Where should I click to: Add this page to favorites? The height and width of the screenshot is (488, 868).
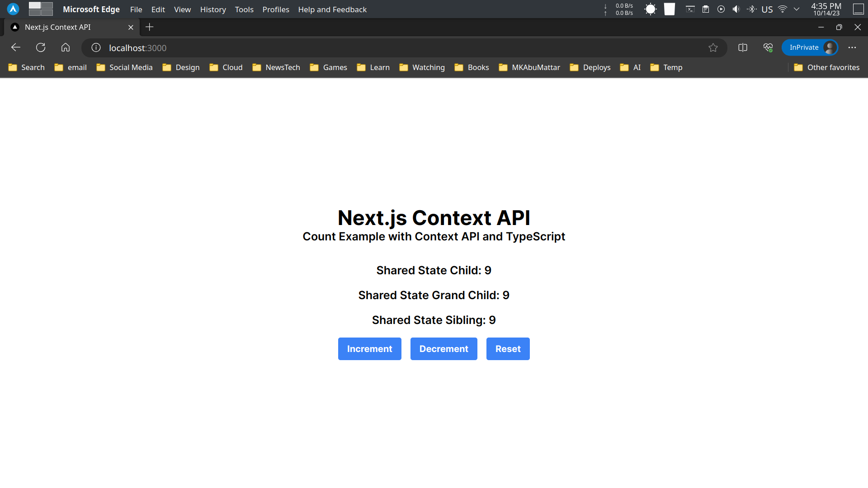click(713, 47)
